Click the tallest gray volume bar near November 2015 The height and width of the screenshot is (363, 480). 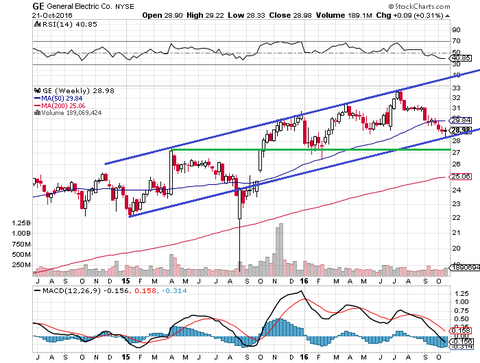click(x=281, y=249)
